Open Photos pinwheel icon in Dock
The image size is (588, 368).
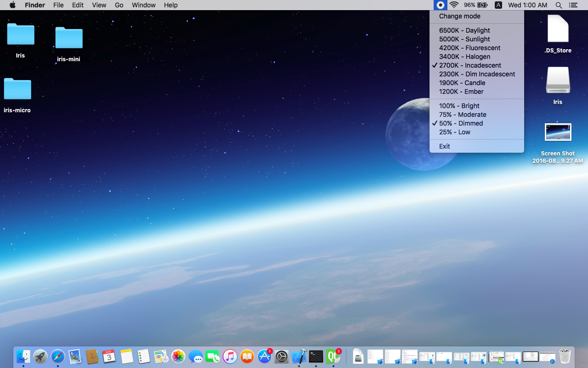pos(178,356)
